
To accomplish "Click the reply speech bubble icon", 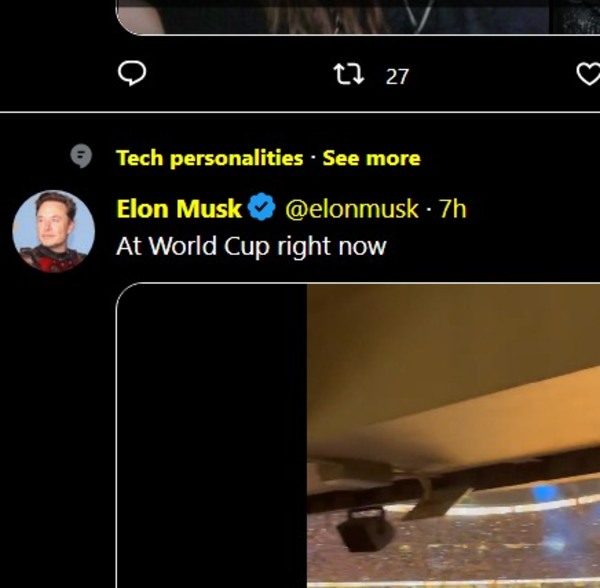I will click(x=132, y=73).
